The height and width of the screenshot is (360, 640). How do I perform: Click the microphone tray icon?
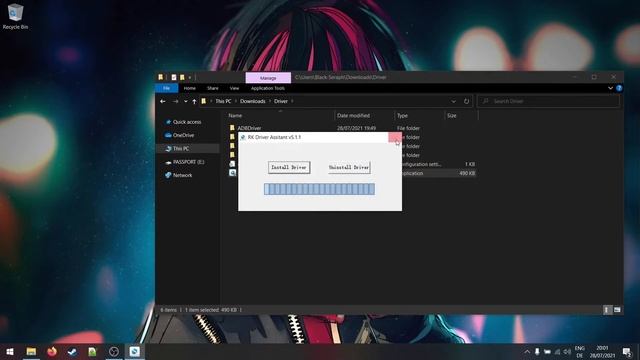pyautogui.click(x=537, y=351)
